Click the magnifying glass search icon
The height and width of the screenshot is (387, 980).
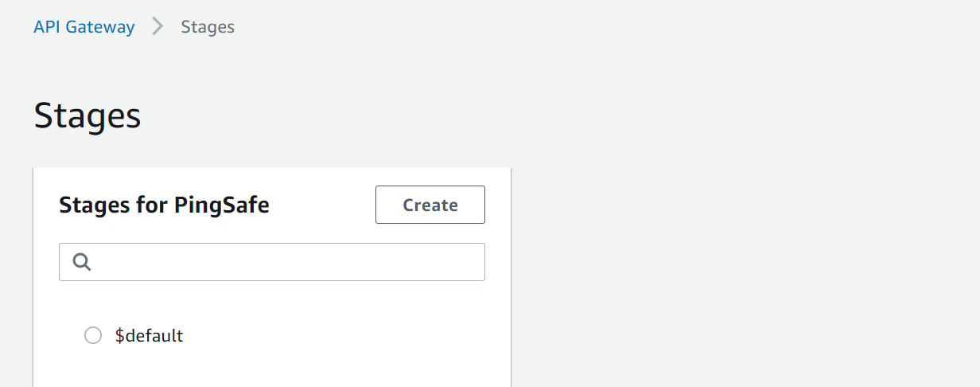point(82,262)
